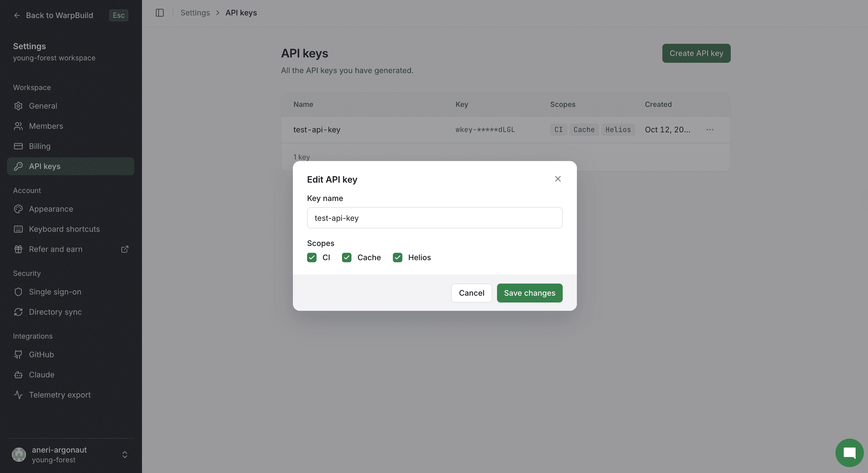Click the Name column header
The image size is (868, 473).
[303, 104]
